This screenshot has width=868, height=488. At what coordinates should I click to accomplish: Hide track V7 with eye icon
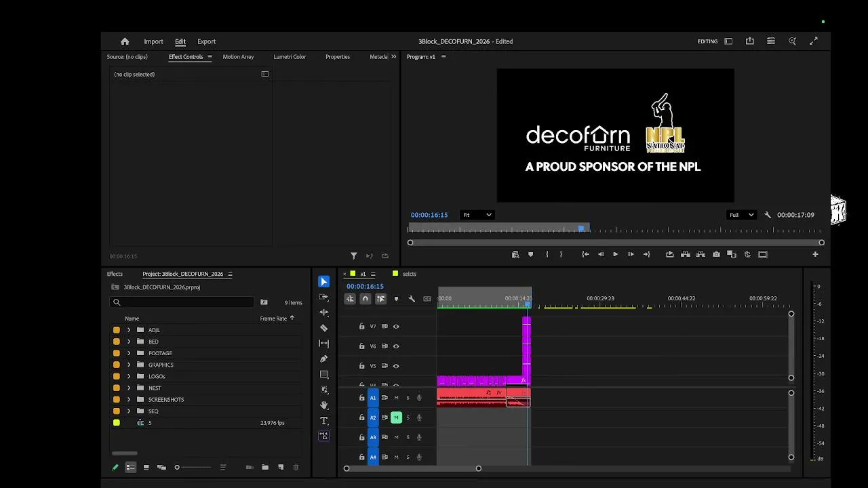396,327
